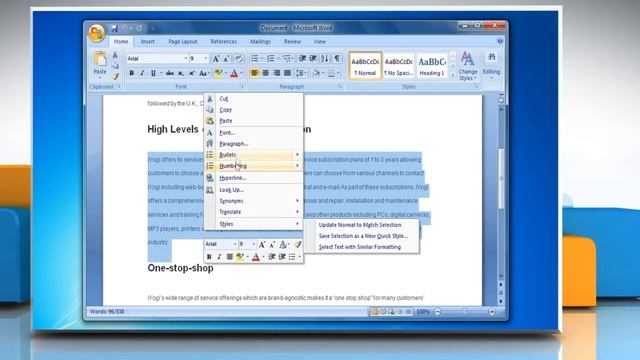Screen dimensions: 640x360
Task: Open Change Styles in ribbon
Action: pyautogui.click(x=468, y=66)
